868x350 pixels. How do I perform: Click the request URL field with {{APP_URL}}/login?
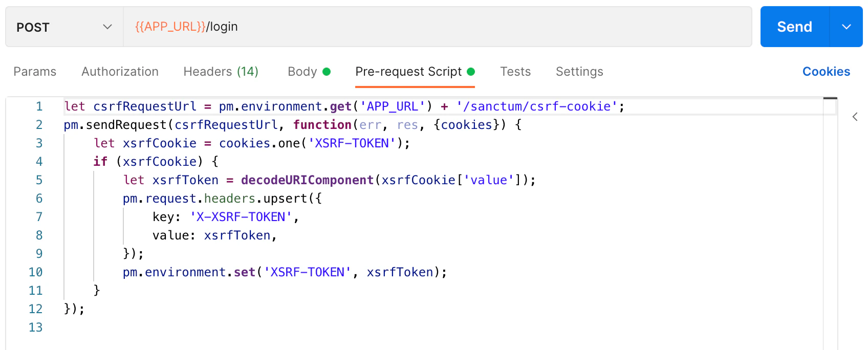(x=437, y=27)
